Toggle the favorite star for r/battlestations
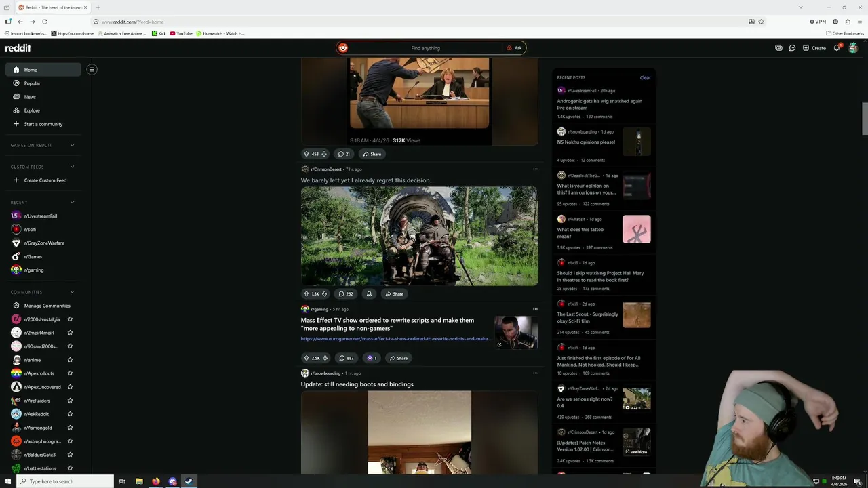The height and width of the screenshot is (488, 868). pos(70,468)
